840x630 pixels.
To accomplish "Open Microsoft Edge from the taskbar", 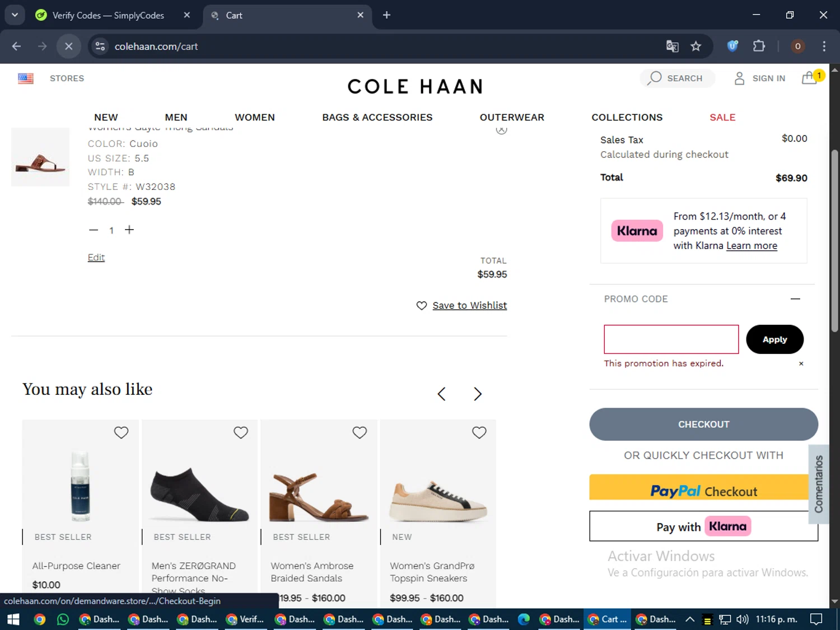I will click(524, 619).
